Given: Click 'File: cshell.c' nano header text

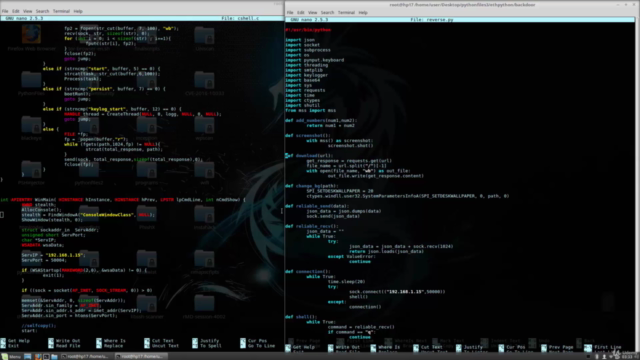Looking at the screenshot, I should tap(240, 18).
